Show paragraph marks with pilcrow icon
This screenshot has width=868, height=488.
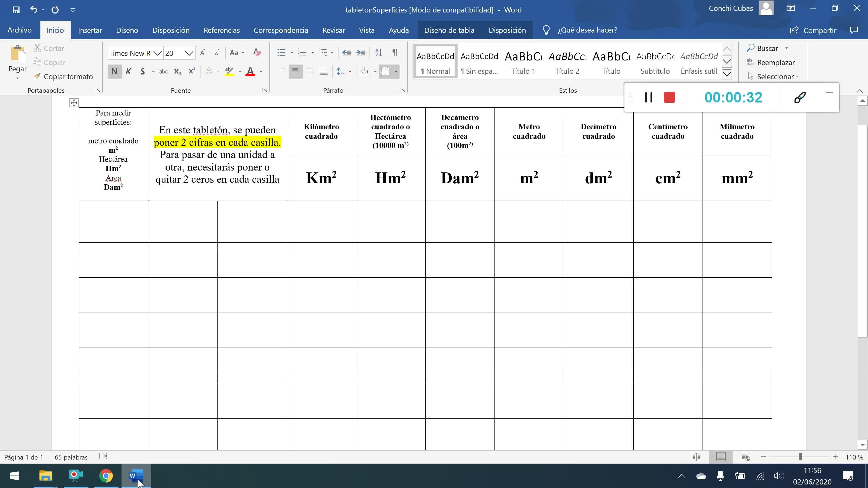point(395,53)
